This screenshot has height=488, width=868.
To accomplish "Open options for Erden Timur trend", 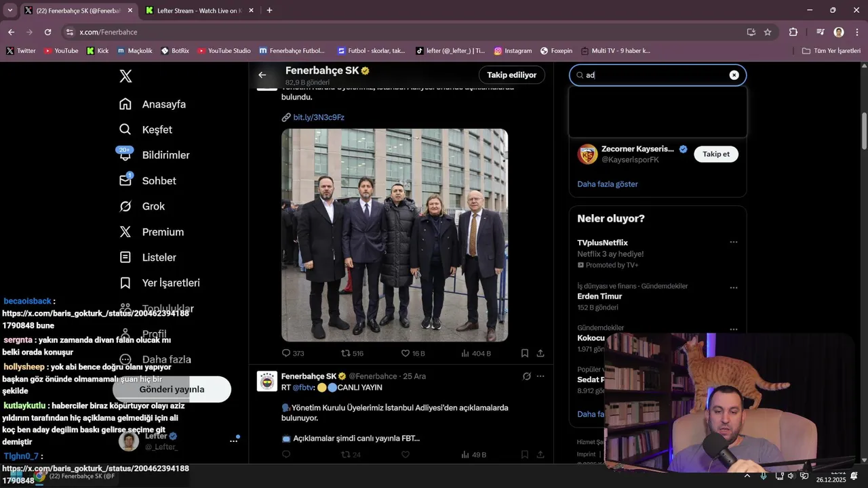I will coord(733,288).
